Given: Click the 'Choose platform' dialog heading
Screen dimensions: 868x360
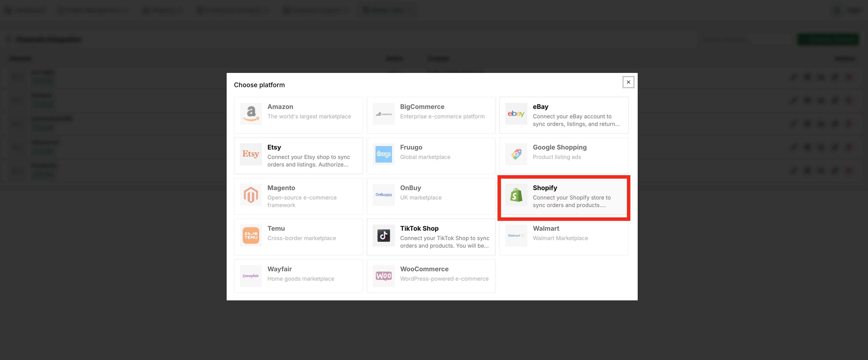Looking at the screenshot, I should point(259,85).
